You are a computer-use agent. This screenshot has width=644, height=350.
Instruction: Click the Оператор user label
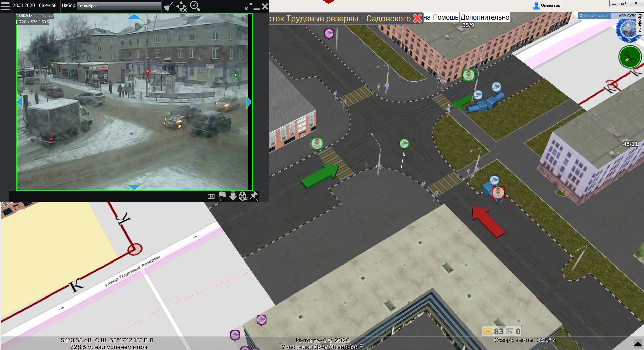pos(547,5)
